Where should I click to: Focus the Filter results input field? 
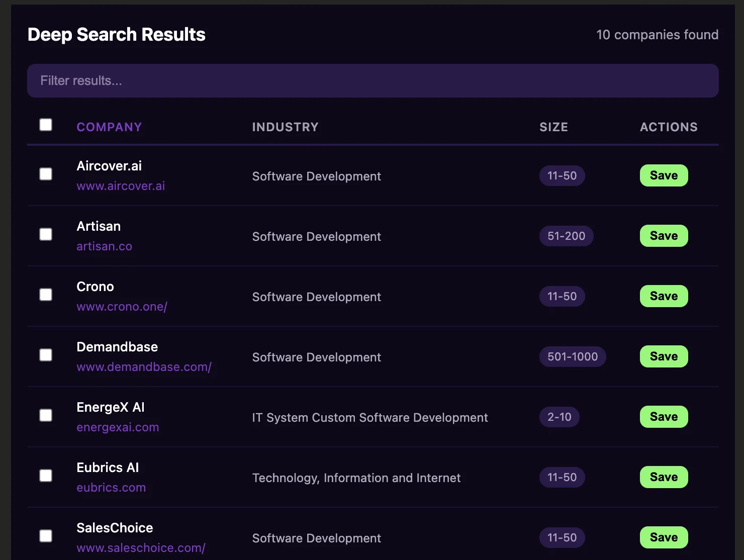[373, 80]
